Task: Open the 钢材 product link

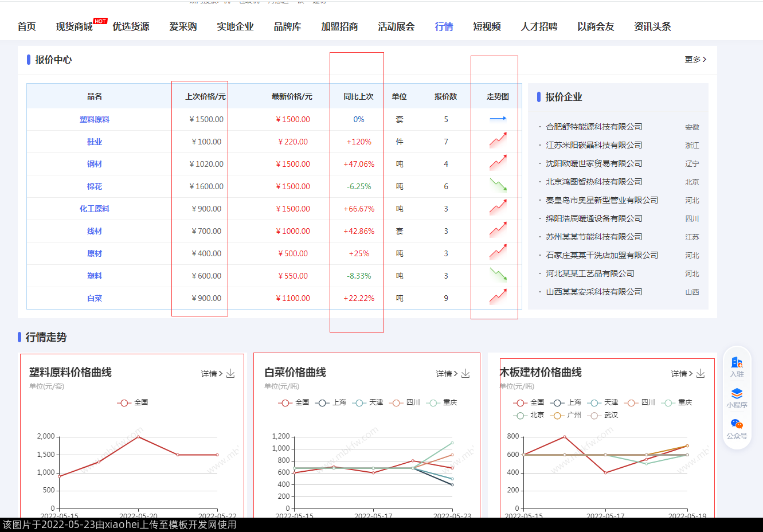Action: (x=95, y=164)
